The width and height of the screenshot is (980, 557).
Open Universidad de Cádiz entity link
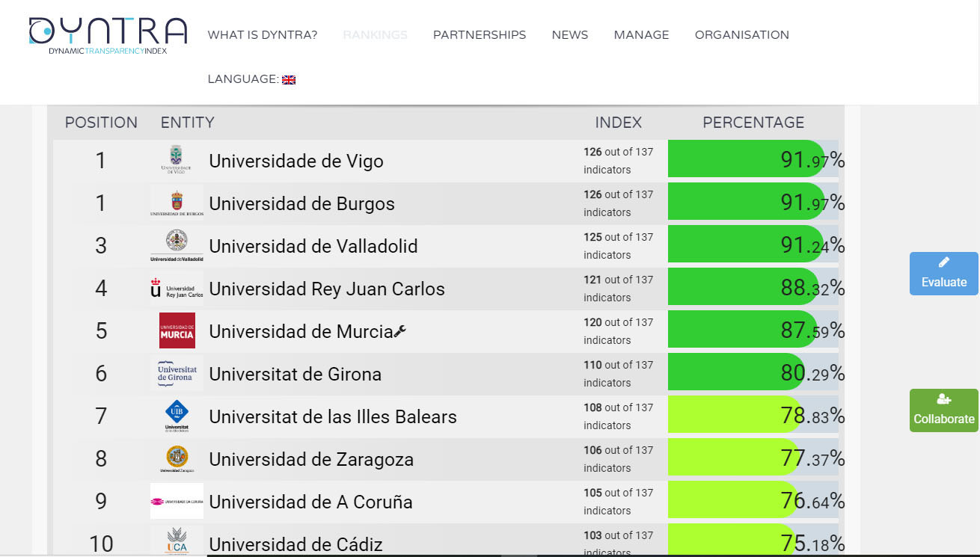pyautogui.click(x=295, y=545)
